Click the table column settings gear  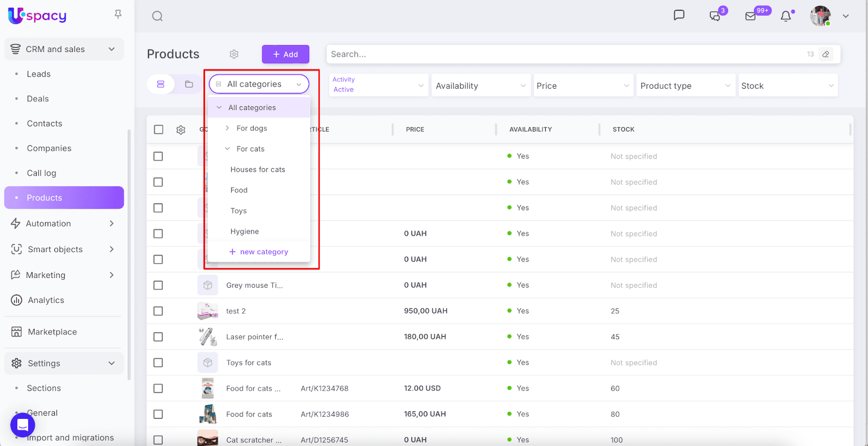tap(181, 130)
